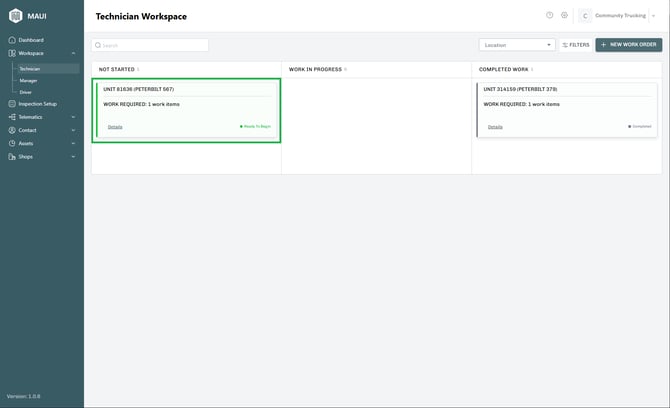The image size is (670, 408).
Task: Click the Contact sidebar icon
Action: pos(12,130)
